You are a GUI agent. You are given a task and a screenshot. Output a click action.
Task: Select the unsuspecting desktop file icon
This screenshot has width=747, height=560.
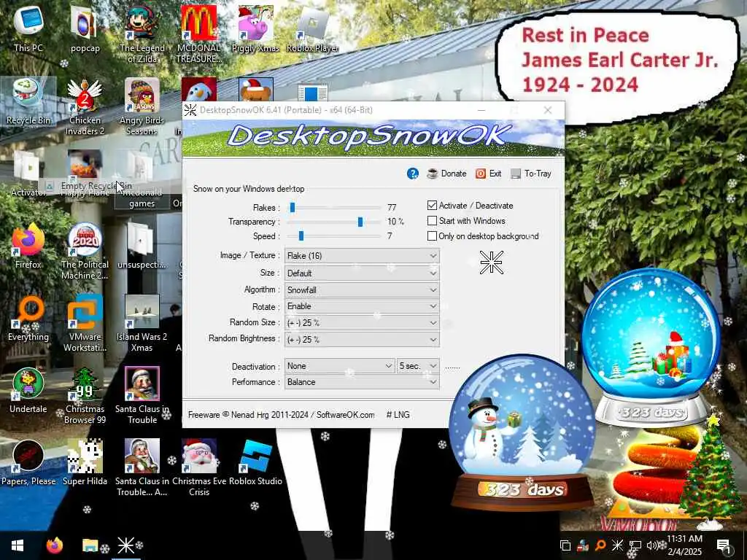point(142,246)
